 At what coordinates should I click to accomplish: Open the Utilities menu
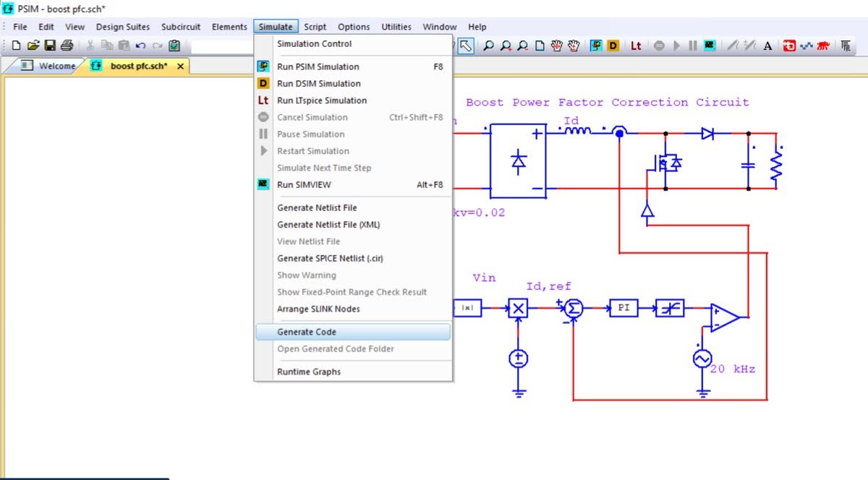(396, 27)
